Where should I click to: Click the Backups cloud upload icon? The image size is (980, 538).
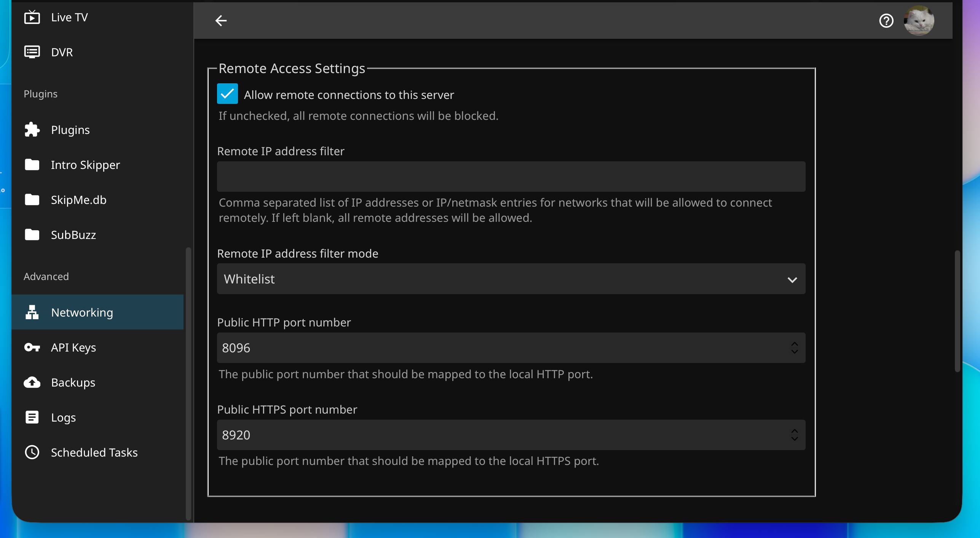tap(32, 382)
